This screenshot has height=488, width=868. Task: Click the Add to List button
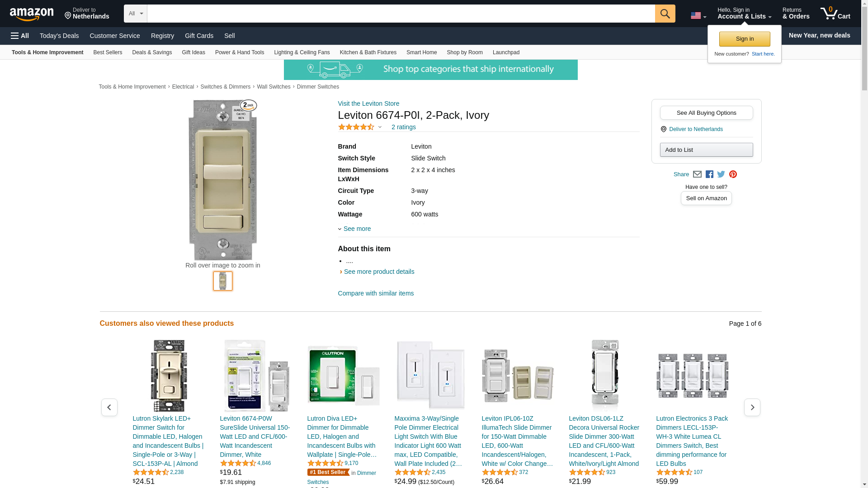[x=706, y=150]
